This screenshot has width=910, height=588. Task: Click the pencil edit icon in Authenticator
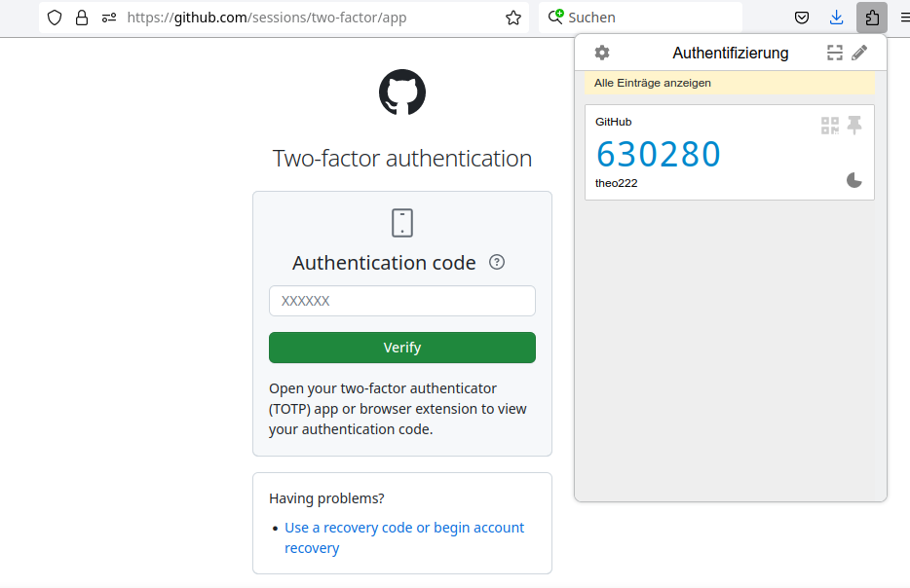(859, 53)
